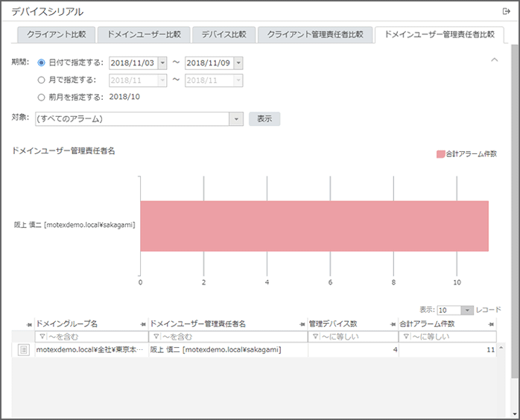
Task: Switch to デバイス比較 tab
Action: (223, 34)
